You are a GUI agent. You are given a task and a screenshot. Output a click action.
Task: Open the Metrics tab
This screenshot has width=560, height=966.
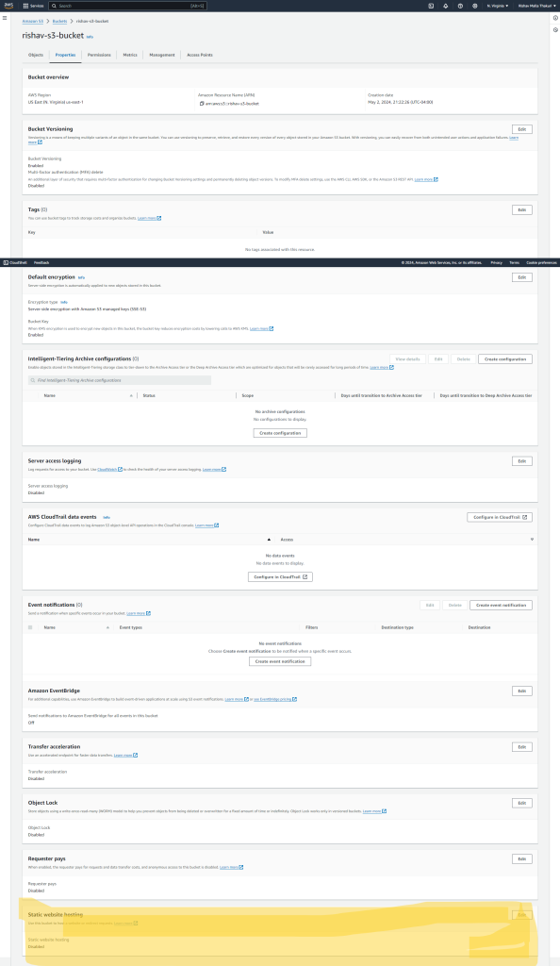click(x=130, y=55)
